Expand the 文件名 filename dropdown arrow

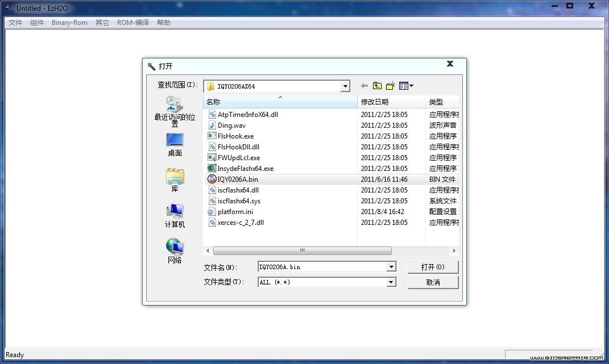391,266
